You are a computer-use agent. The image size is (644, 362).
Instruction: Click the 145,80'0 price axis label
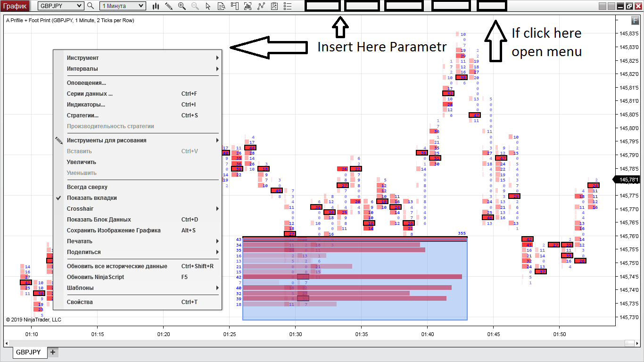pyautogui.click(x=628, y=128)
